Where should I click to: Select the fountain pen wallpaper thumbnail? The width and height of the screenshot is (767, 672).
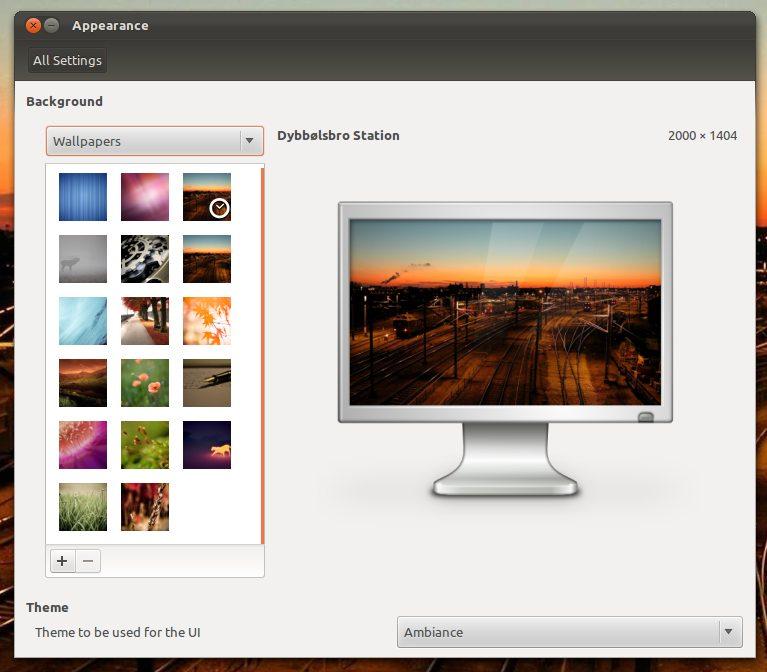coord(207,383)
